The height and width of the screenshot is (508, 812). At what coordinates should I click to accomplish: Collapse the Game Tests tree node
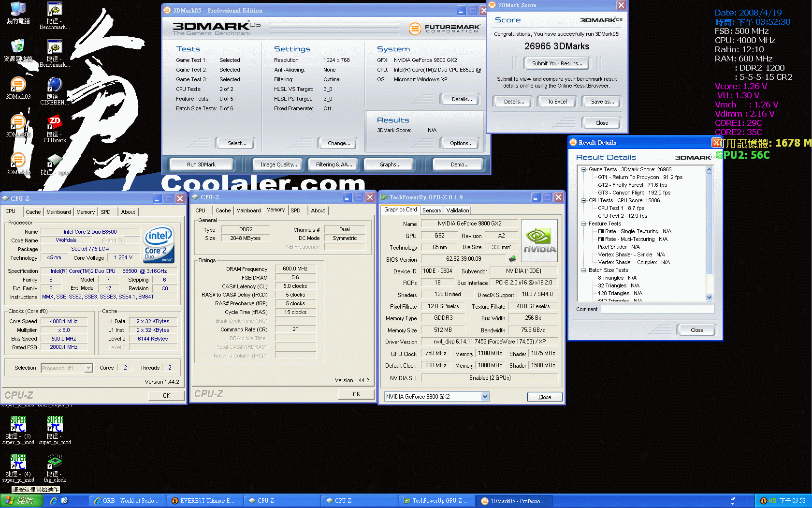(584, 169)
